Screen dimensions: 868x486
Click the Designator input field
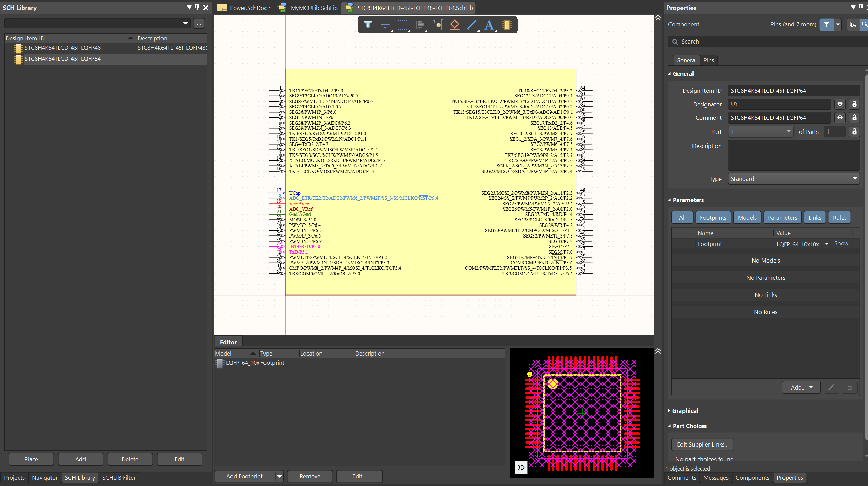point(779,104)
